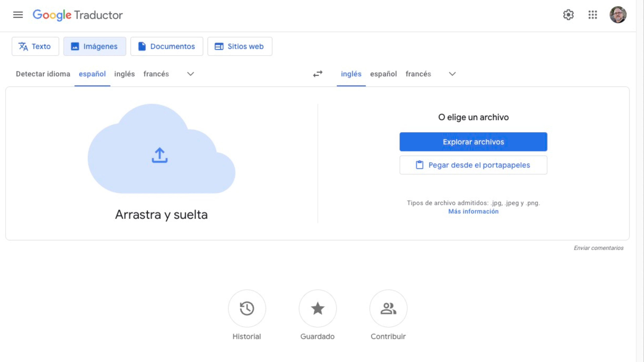The image size is (644, 362).
Task: Expand the target language list
Action: 452,74
